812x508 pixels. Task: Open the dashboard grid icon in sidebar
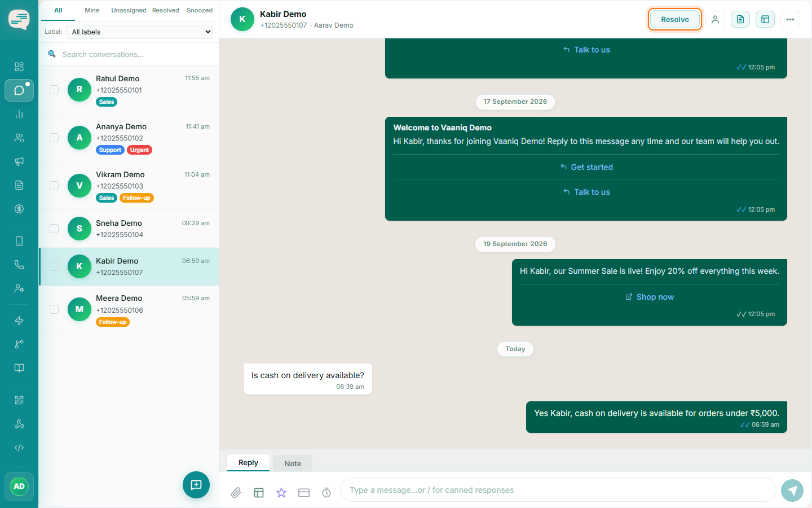pos(19,67)
